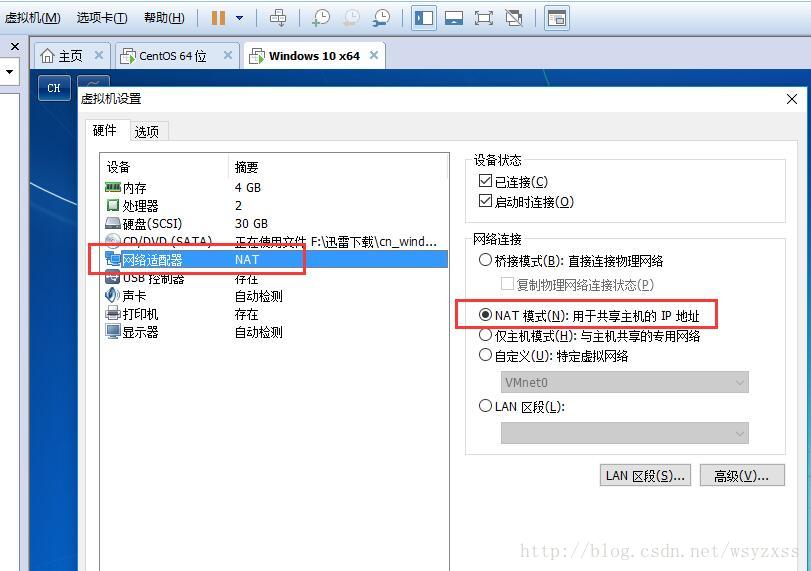811x571 pixels.
Task: Click the 4 GB memory summary
Action: point(248,188)
